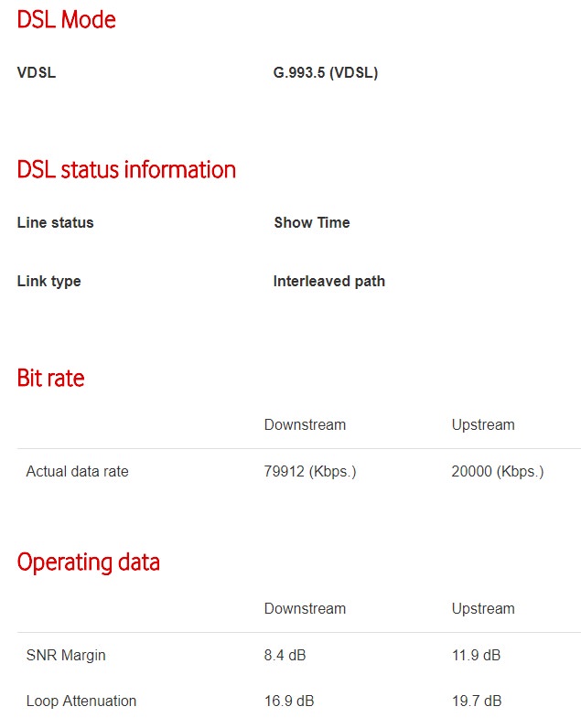The width and height of the screenshot is (581, 728).
Task: Click the 20000 Kbps upstream value
Action: point(498,471)
